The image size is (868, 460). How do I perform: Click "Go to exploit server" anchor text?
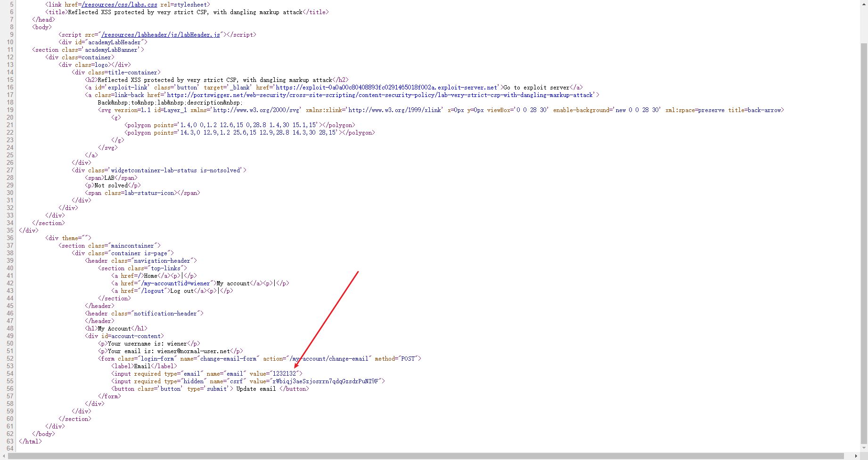point(536,88)
